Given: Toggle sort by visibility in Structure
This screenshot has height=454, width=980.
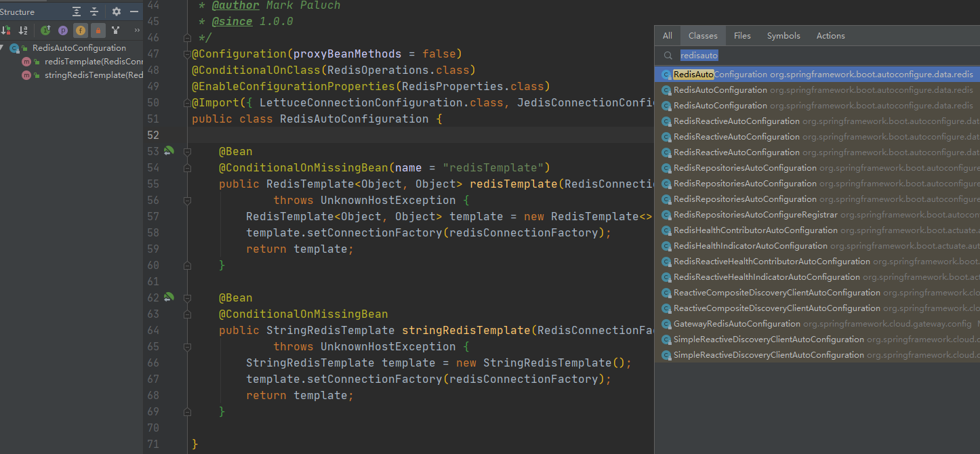Looking at the screenshot, I should 6,30.
